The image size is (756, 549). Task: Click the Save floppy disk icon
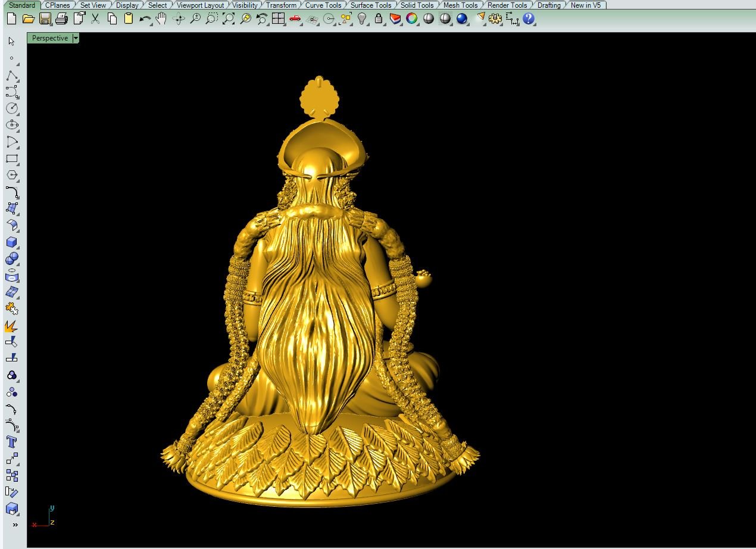tap(45, 19)
